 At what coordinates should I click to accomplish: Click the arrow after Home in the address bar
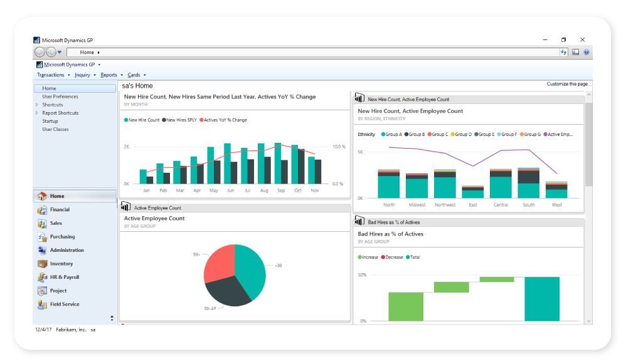pyautogui.click(x=98, y=53)
